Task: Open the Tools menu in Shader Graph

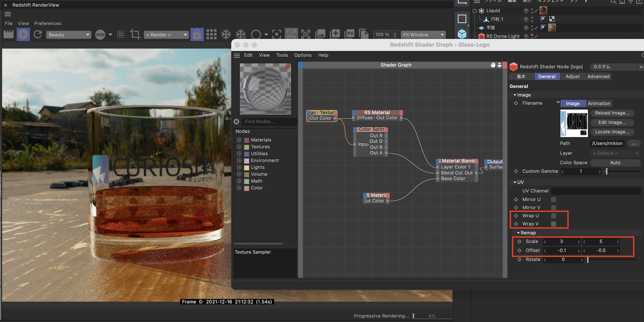Action: [x=282, y=55]
